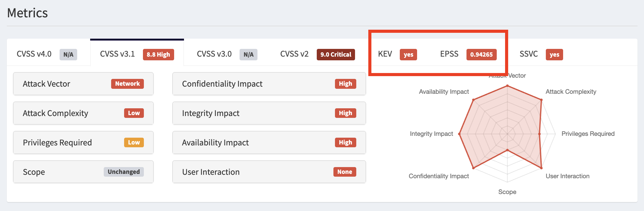Click the Integrity Impact High badge
Image resolution: width=644 pixels, height=211 pixels.
(345, 113)
